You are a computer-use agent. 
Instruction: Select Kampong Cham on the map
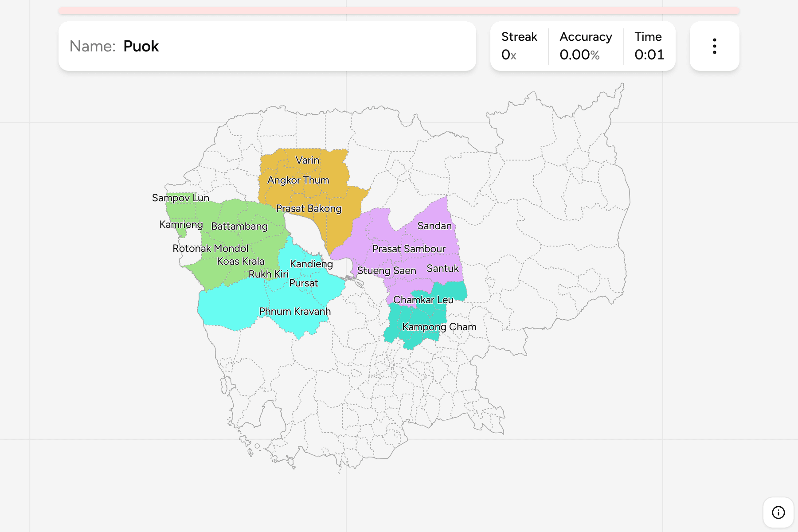[x=439, y=327]
